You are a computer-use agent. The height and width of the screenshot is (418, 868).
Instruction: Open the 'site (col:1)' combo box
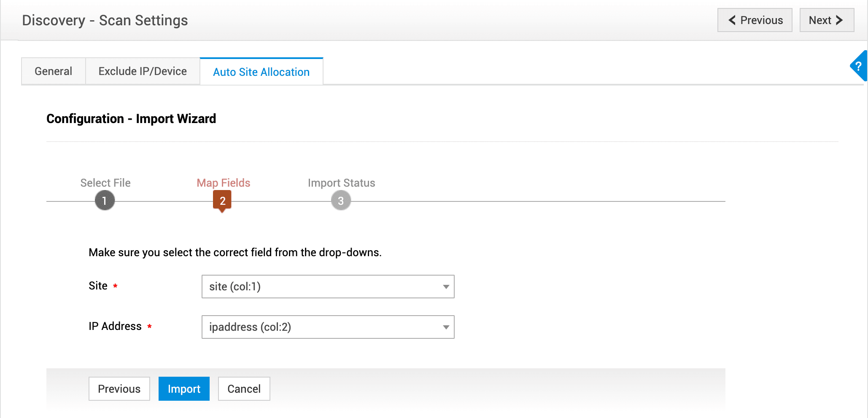[x=321, y=287]
